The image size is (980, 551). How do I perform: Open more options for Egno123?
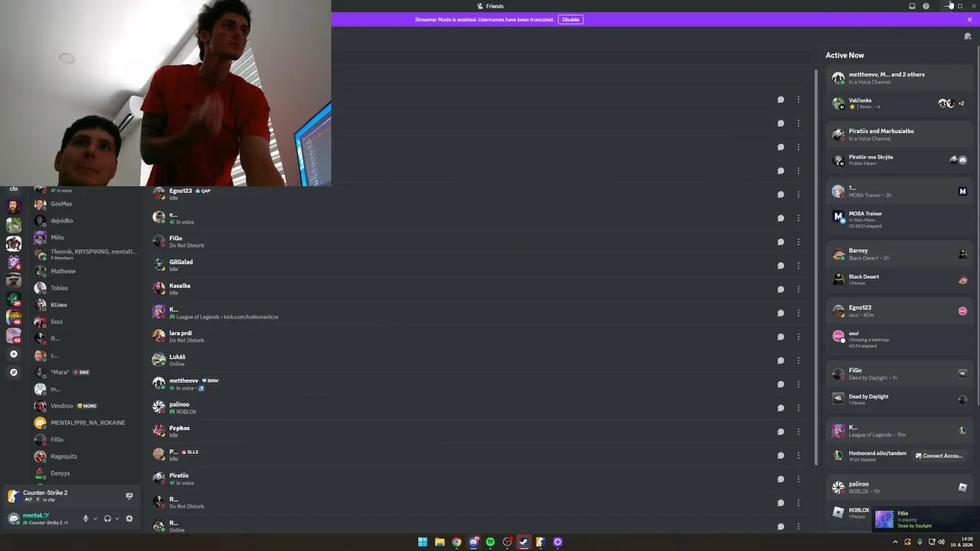(x=798, y=194)
